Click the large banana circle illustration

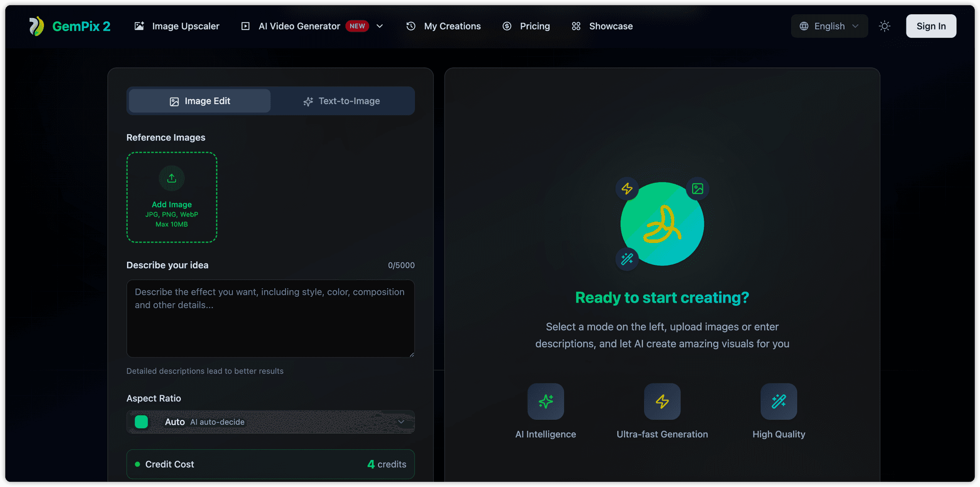[662, 224]
